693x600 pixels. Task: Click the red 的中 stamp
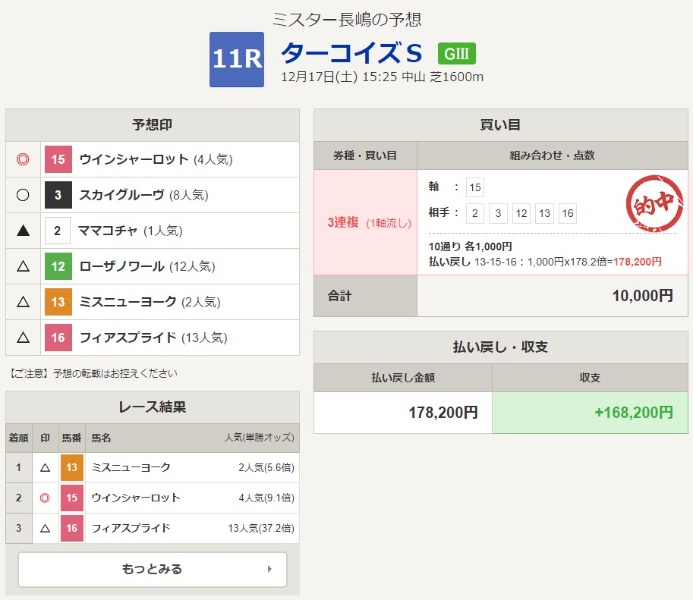pos(654,203)
